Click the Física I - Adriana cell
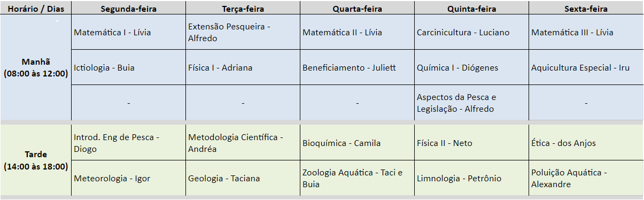 click(243, 67)
